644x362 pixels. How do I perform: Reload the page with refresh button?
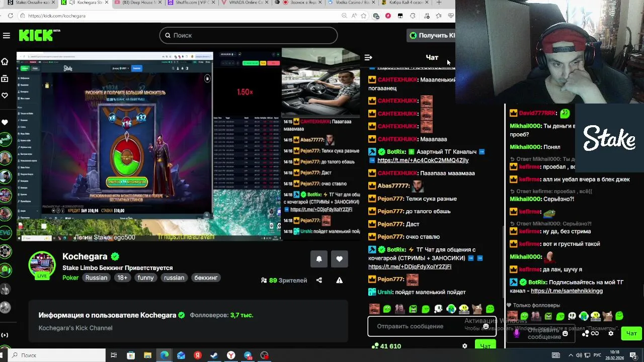(11, 16)
